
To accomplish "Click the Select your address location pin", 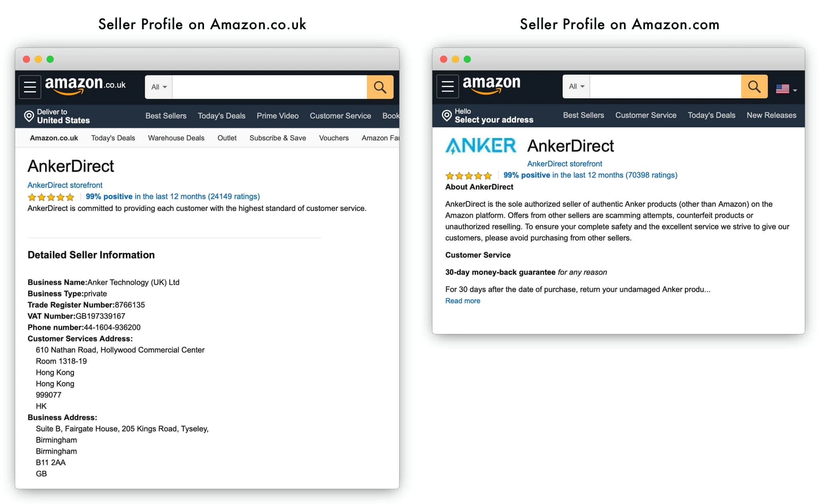I will [x=446, y=115].
